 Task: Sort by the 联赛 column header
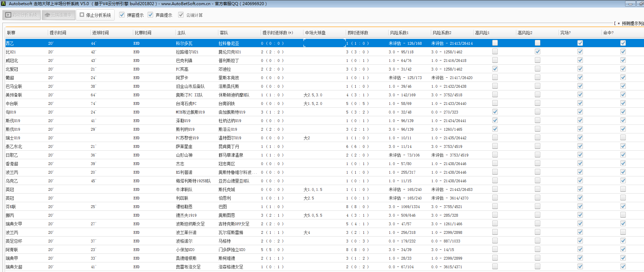(11, 33)
